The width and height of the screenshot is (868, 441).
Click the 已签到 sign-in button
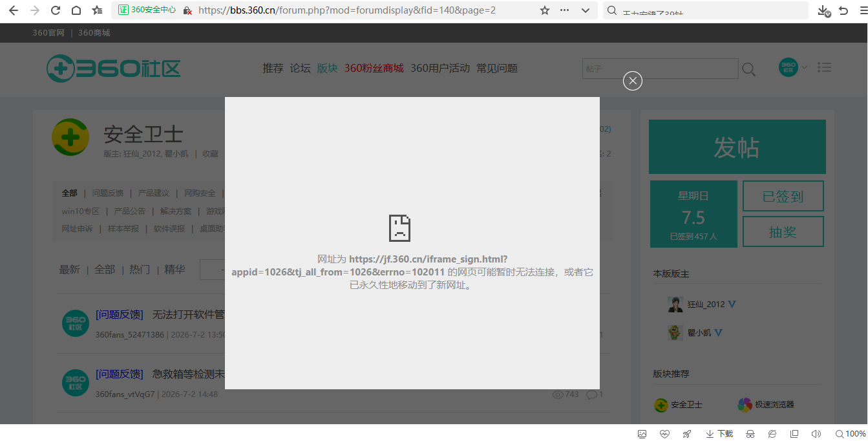[x=783, y=196]
